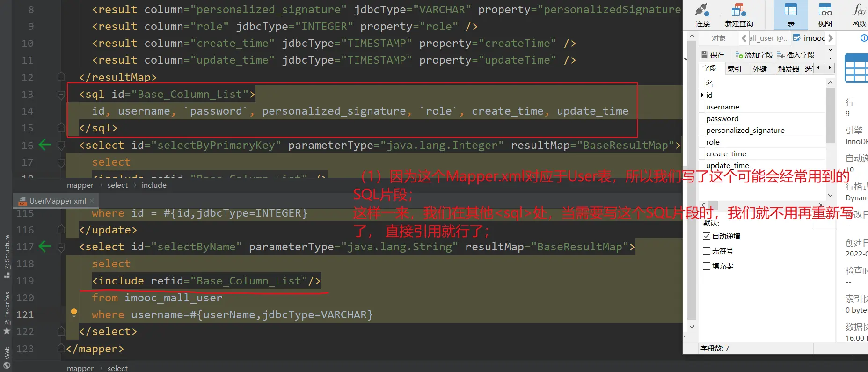This screenshot has width=868, height=372.
Task: Click the field list scroll-up arrow
Action: [831, 83]
